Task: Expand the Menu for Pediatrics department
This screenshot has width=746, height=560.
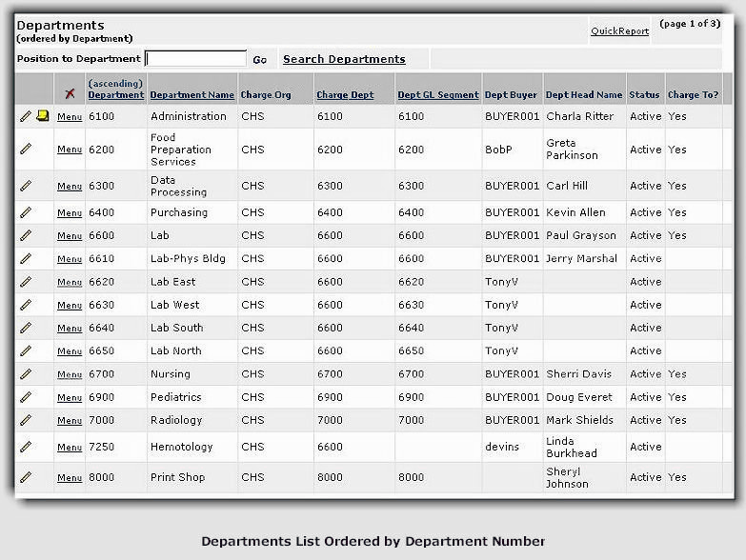Action: (70, 398)
